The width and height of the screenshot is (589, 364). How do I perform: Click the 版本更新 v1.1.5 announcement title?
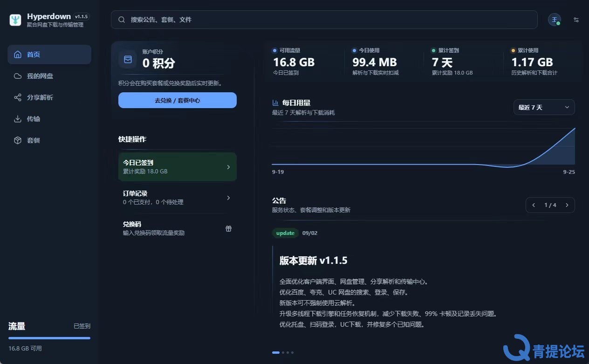pyautogui.click(x=314, y=261)
